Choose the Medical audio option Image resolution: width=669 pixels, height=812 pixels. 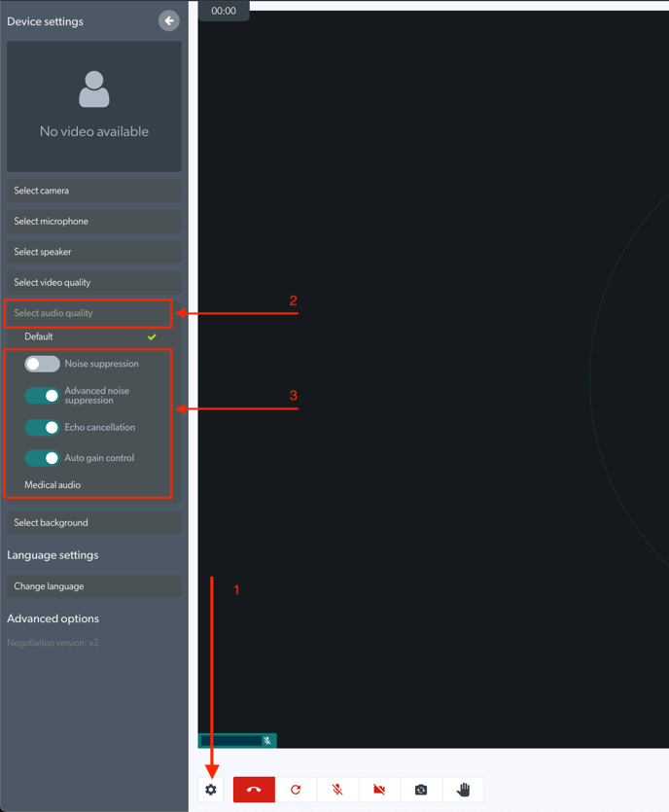point(53,485)
